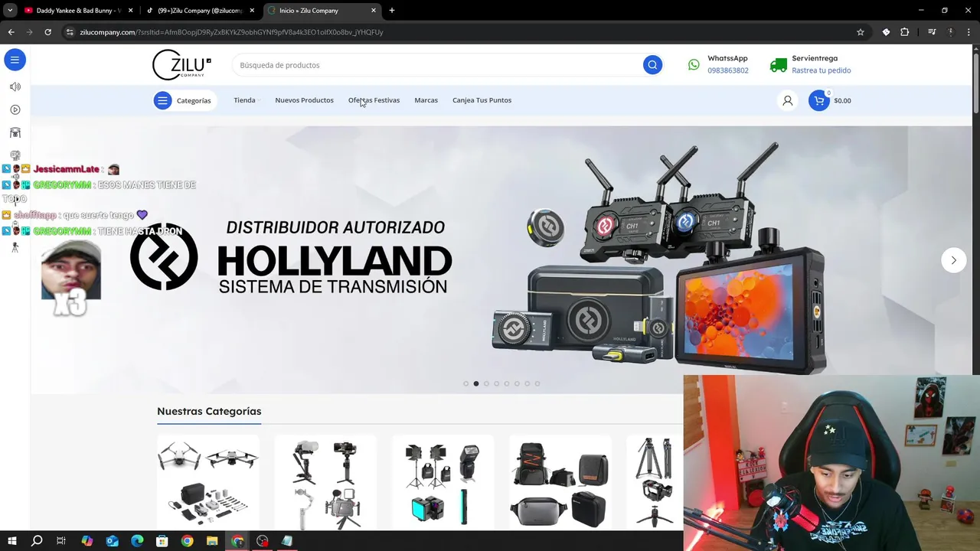The height and width of the screenshot is (551, 980).
Task: Click the Servientrega label
Action: 815,58
